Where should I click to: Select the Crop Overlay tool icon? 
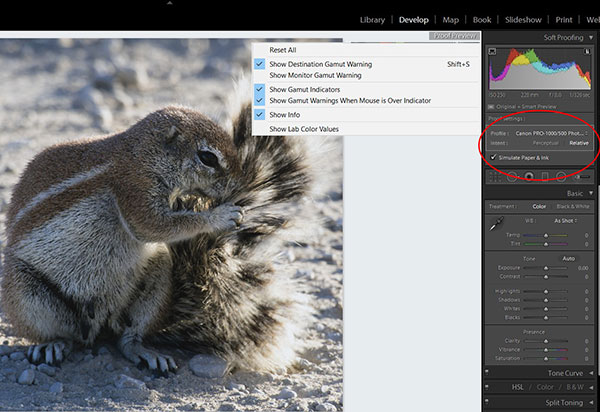pyautogui.click(x=494, y=176)
